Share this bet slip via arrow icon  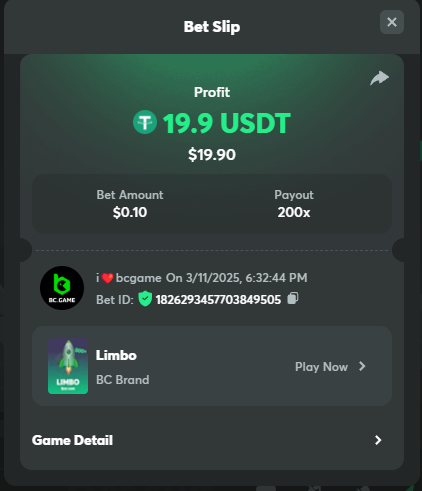(x=379, y=78)
